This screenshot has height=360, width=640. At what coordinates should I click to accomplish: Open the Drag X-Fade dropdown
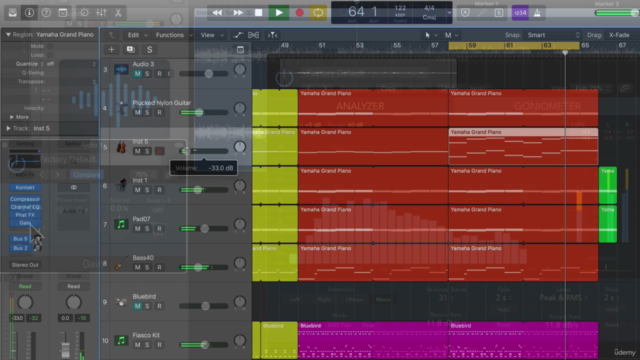coord(621,35)
